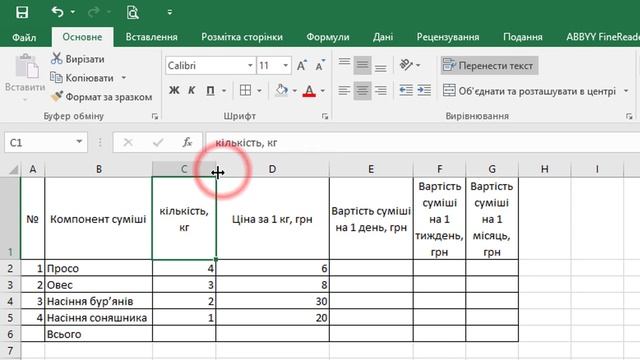Click the Enter checkmark formula icon
This screenshot has width=640, height=360.
tap(158, 142)
